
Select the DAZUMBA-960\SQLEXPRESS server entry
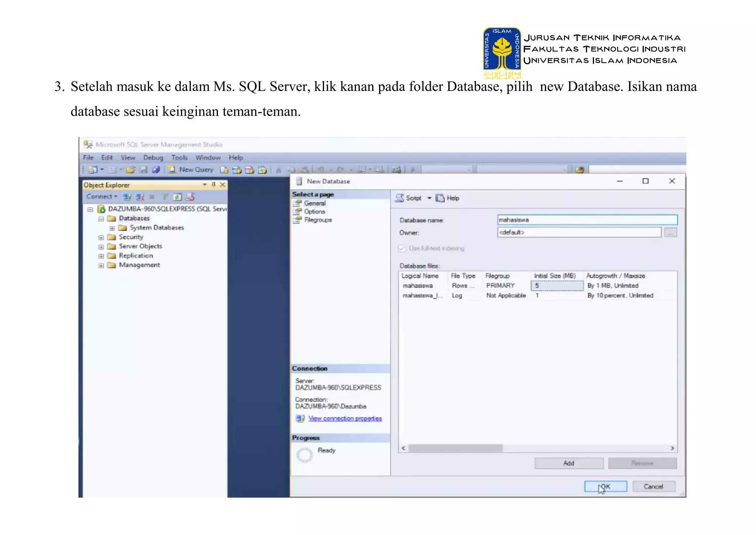coord(167,209)
